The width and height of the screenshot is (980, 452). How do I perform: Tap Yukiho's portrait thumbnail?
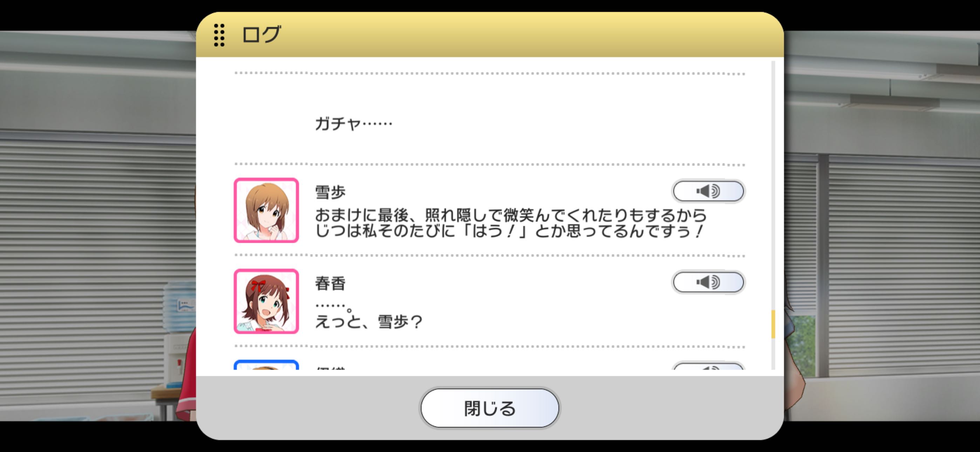pyautogui.click(x=266, y=210)
